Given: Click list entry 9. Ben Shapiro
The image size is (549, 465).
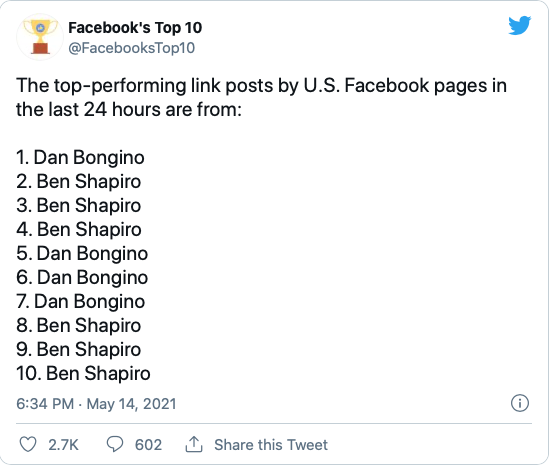Looking at the screenshot, I should pyautogui.click(x=78, y=349).
